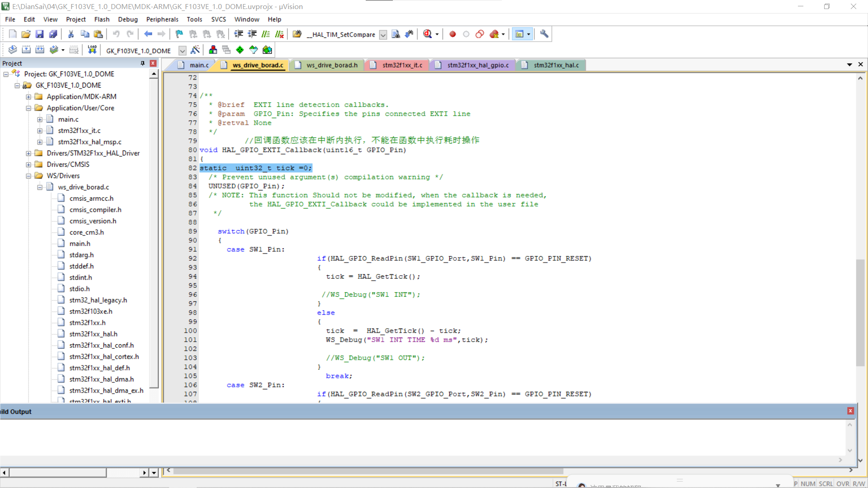Open the wrench Configuration icon
The image size is (868, 488).
coord(544,34)
